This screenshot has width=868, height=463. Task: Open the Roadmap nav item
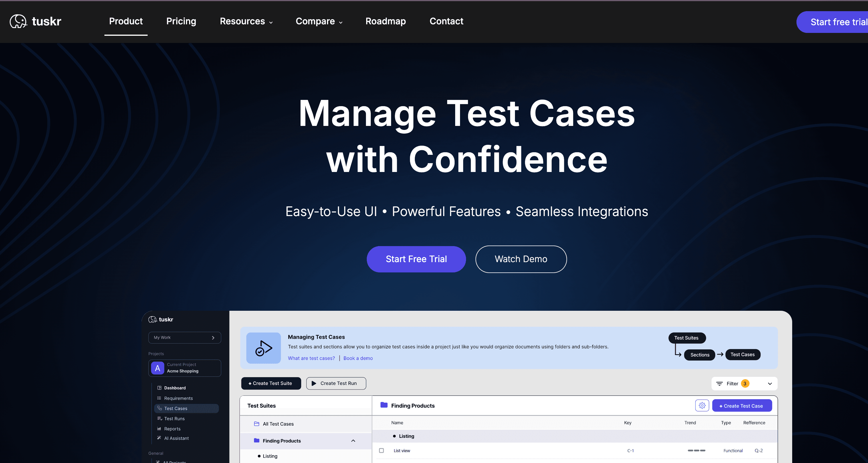[385, 21]
